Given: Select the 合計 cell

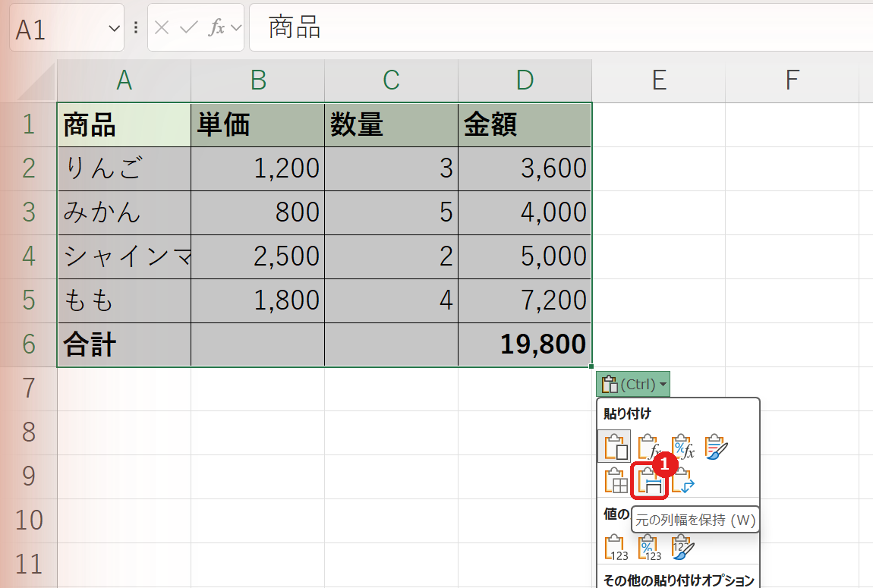Looking at the screenshot, I should [x=124, y=344].
